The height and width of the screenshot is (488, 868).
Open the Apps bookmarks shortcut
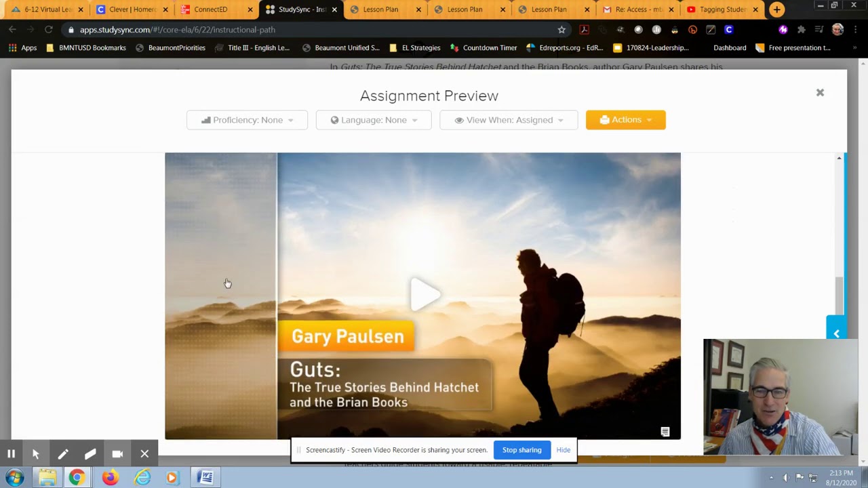[22, 48]
